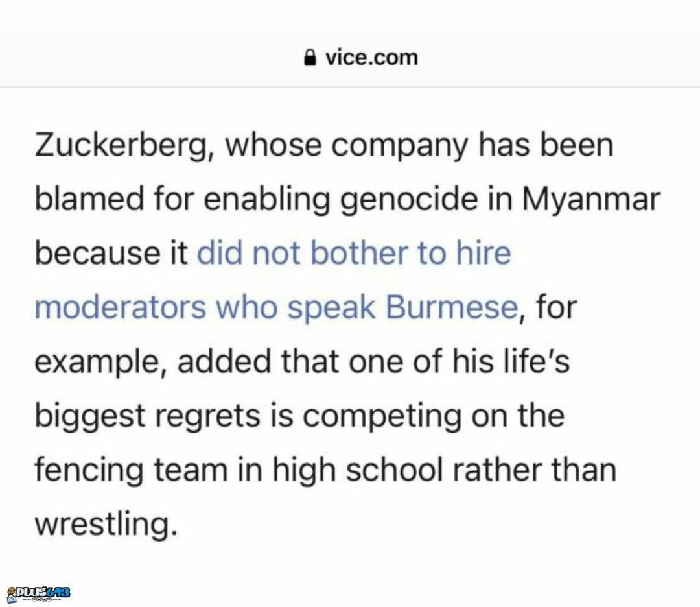Click the final word 'wrestling.'
The height and width of the screenshot is (607, 700).
[106, 523]
